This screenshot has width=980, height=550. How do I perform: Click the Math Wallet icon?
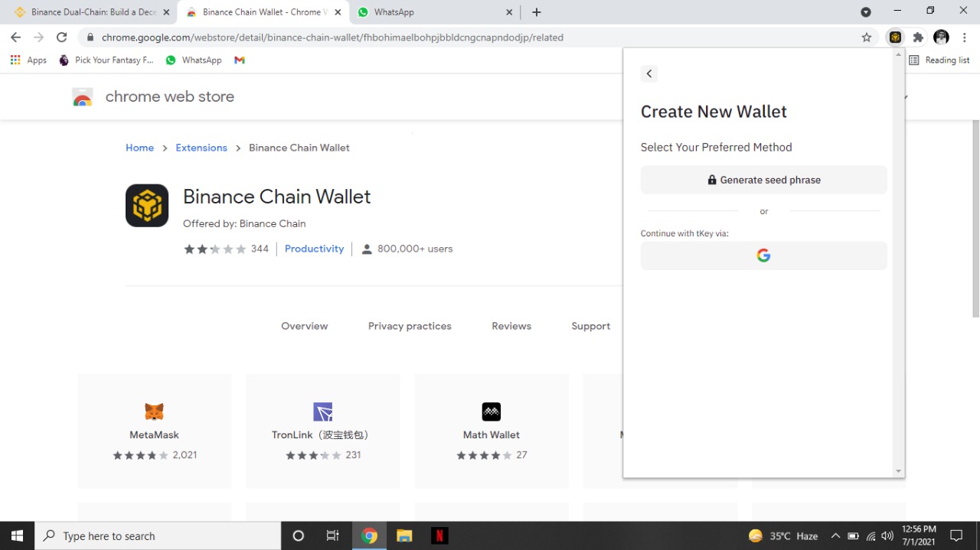(x=492, y=412)
